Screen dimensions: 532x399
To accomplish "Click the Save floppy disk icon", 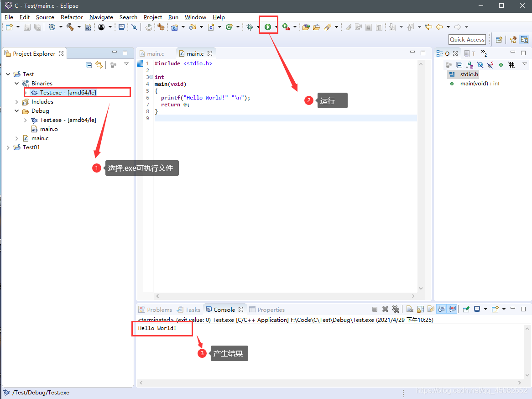I will [27, 27].
